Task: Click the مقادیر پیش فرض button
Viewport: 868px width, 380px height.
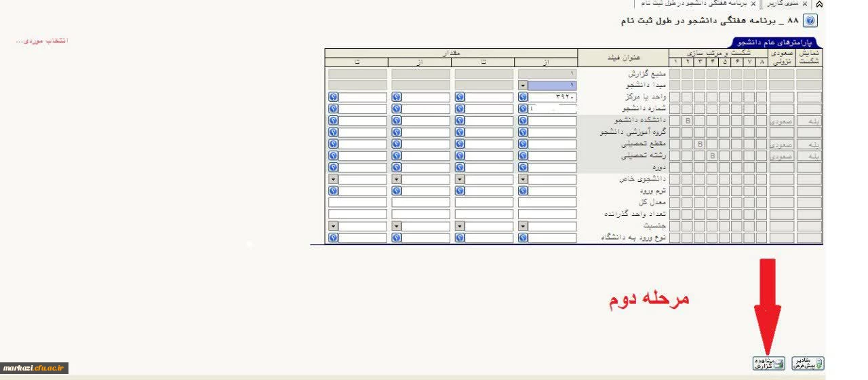Action: [x=809, y=364]
